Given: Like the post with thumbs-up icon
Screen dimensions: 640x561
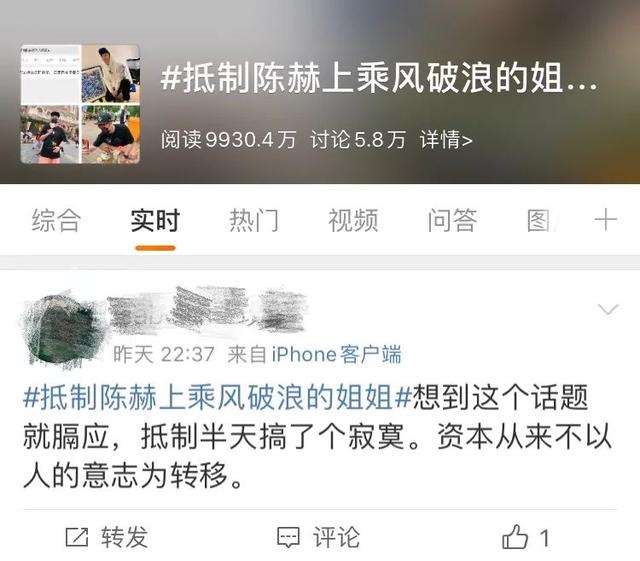Looking at the screenshot, I should [515, 537].
